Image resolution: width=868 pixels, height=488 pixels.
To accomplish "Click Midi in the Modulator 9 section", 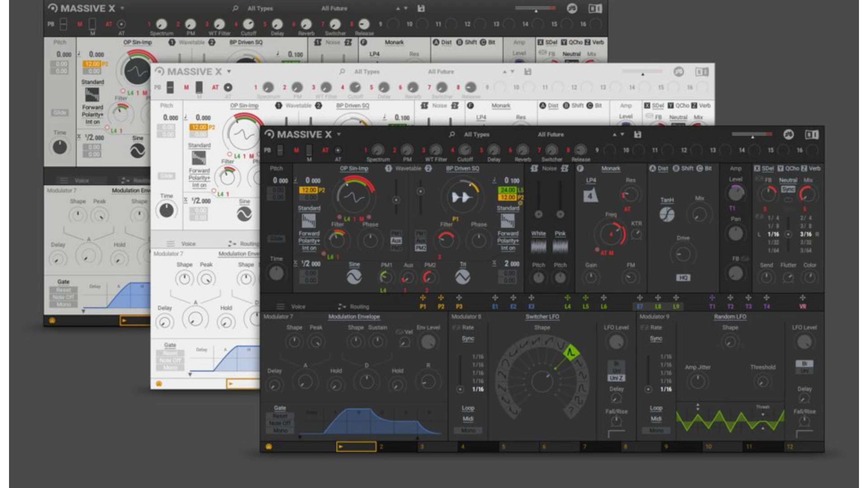I will pyautogui.click(x=656, y=418).
